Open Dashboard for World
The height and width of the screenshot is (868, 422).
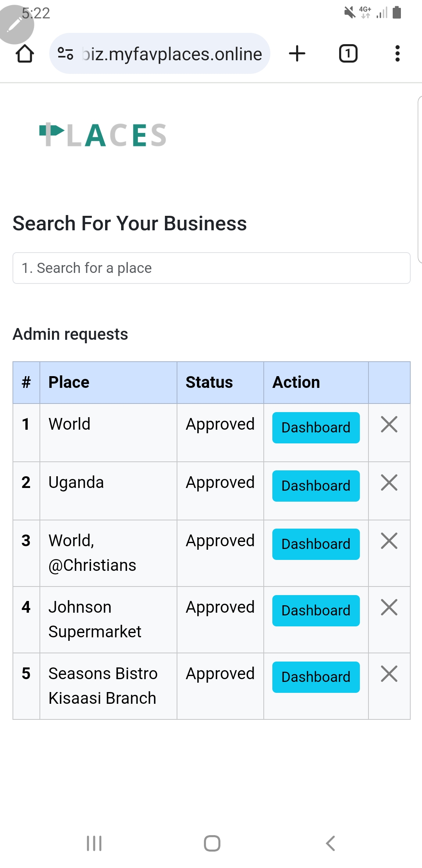click(x=316, y=428)
